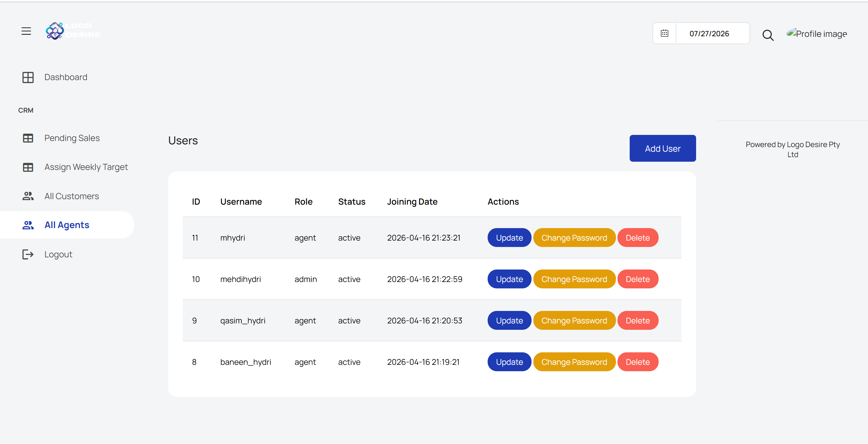This screenshot has height=444, width=868.
Task: Click the ID column header
Action: point(196,202)
